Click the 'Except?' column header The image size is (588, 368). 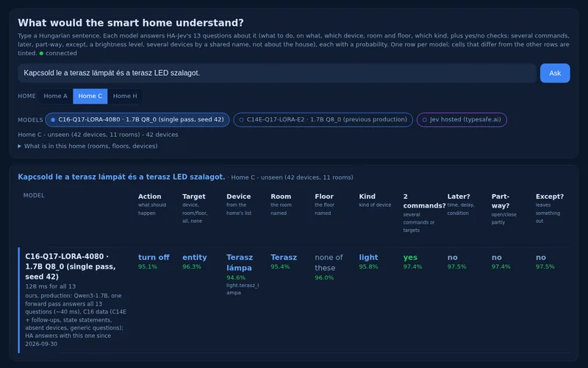click(x=550, y=197)
